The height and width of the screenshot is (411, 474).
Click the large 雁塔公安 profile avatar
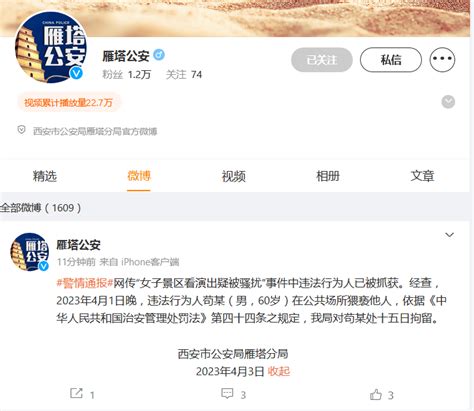click(x=51, y=47)
